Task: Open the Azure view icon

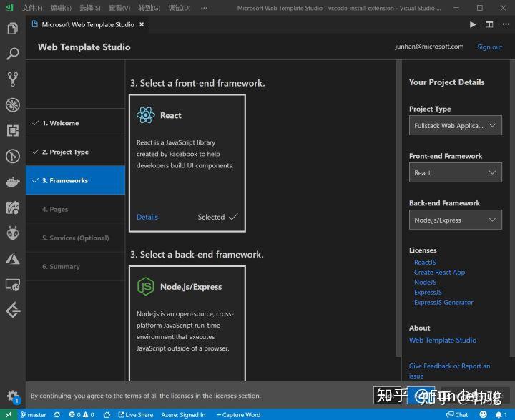Action: (x=12, y=259)
